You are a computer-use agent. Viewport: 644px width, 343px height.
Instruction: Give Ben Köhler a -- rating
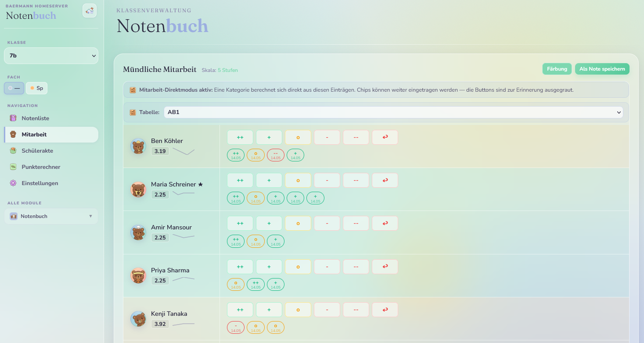356,137
